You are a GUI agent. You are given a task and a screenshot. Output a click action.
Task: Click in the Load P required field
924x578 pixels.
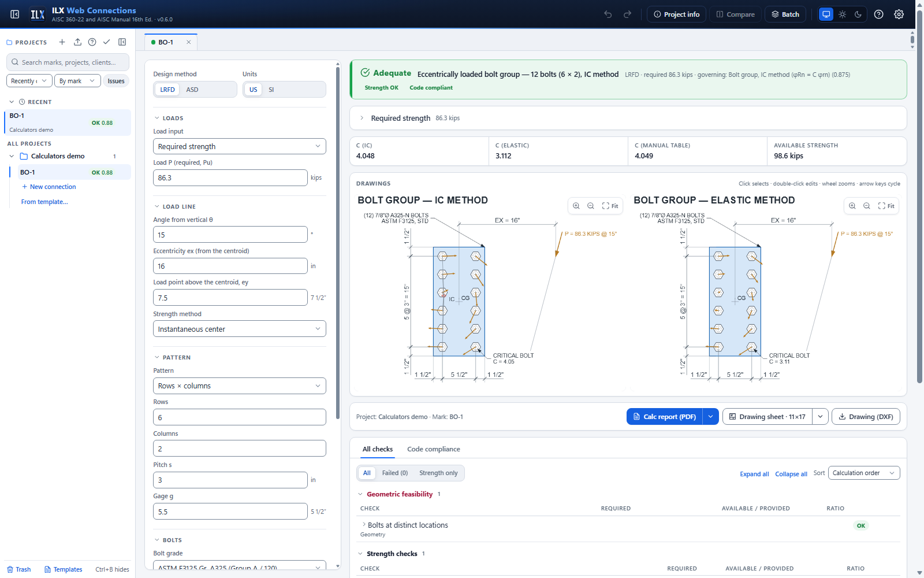pyautogui.click(x=230, y=177)
